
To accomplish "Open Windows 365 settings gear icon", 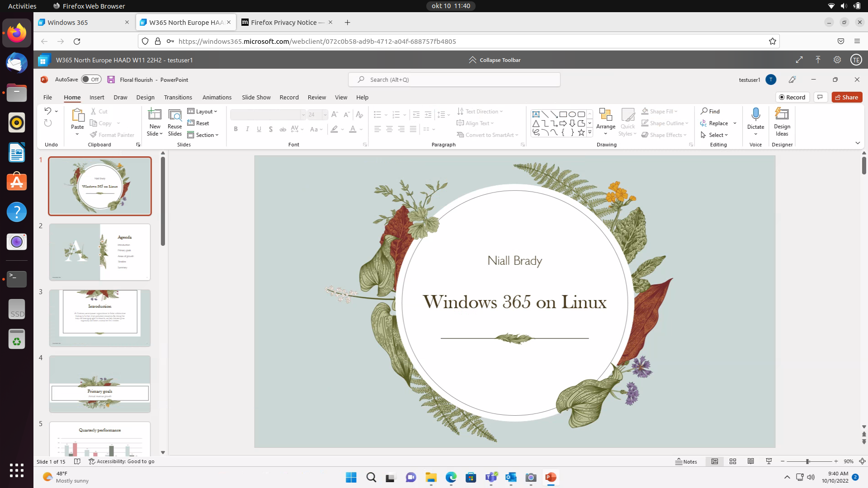I will click(x=837, y=60).
